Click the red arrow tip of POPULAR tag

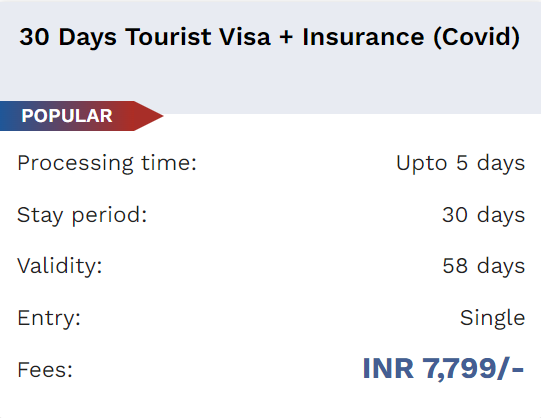[149, 116]
